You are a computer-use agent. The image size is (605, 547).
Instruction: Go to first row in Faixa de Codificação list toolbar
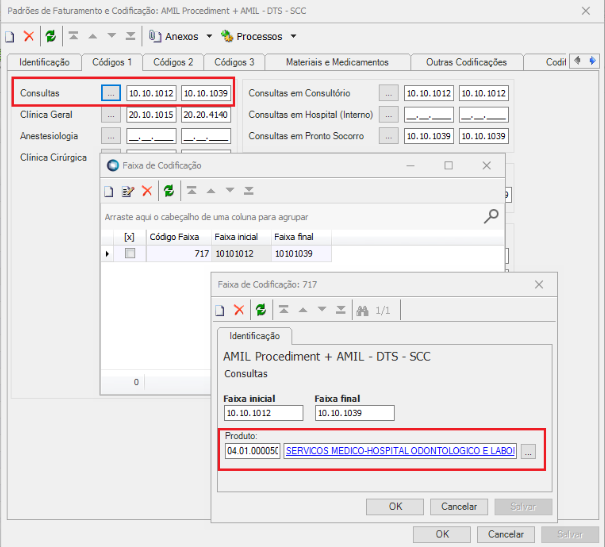[192, 191]
